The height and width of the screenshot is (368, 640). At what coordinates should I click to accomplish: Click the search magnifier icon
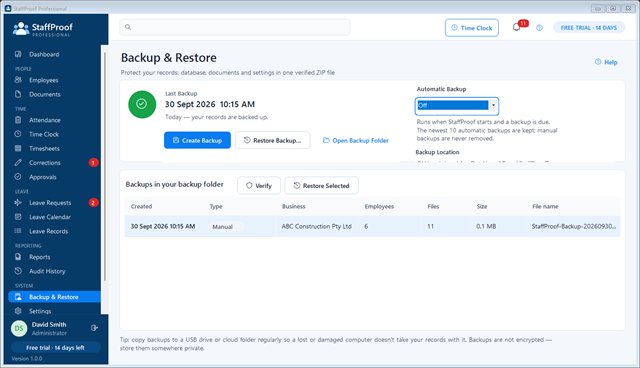(x=128, y=27)
